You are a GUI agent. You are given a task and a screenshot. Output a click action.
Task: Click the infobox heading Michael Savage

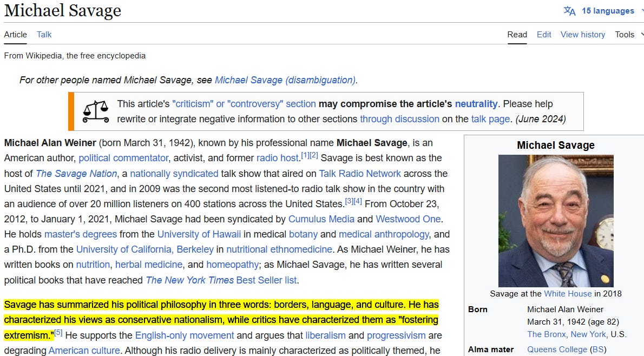tap(556, 146)
